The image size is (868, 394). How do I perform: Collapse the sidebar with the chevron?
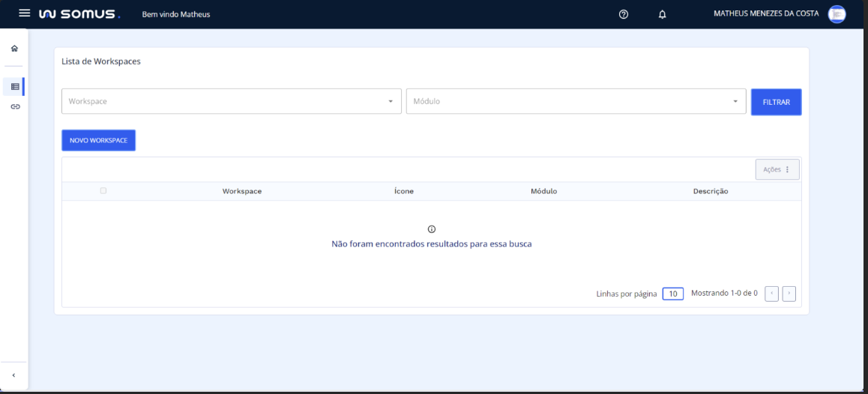click(13, 375)
